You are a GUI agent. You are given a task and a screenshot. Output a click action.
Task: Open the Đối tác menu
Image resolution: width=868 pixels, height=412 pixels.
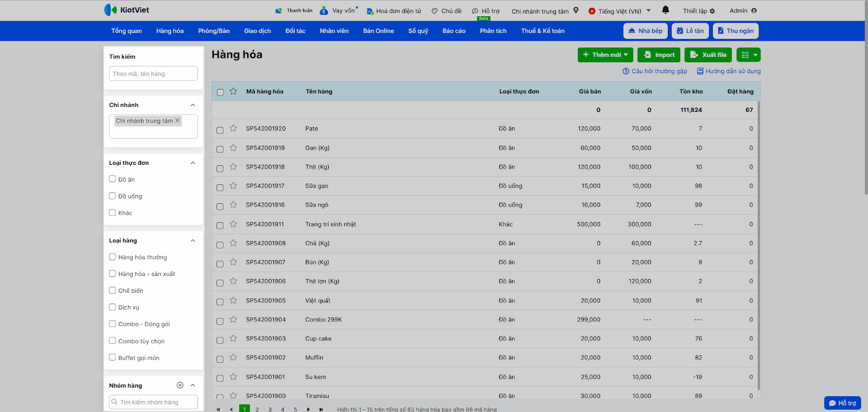click(295, 31)
